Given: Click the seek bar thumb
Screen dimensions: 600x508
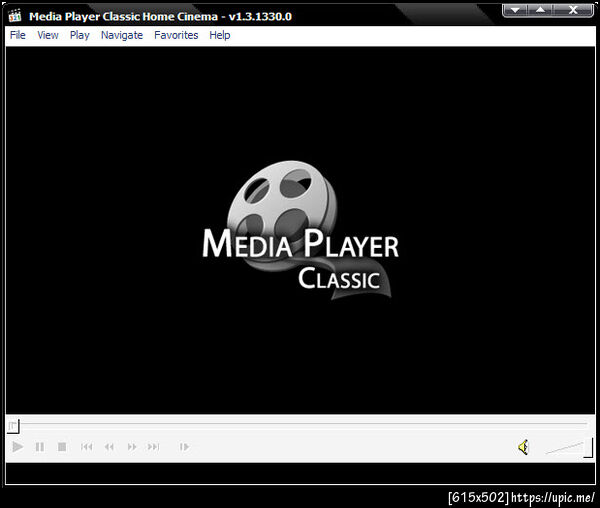Looking at the screenshot, I should pyautogui.click(x=13, y=426).
